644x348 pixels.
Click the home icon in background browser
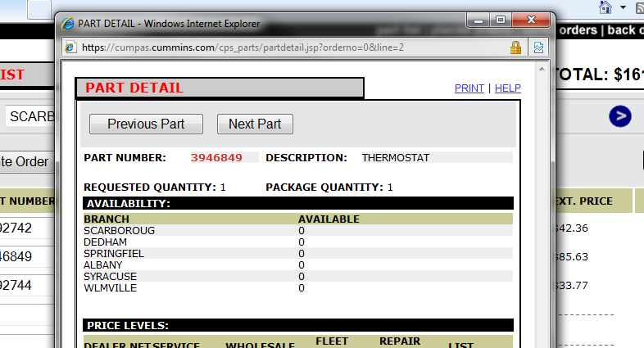[x=605, y=7]
